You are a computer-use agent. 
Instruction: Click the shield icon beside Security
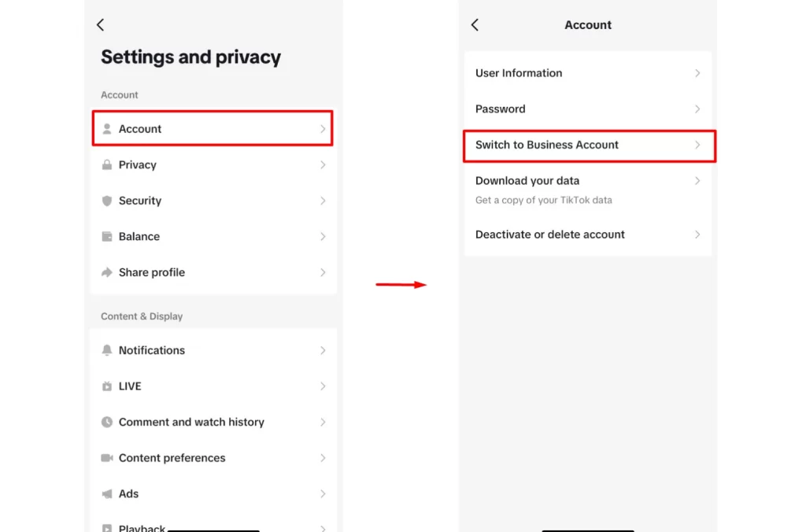coord(107,201)
